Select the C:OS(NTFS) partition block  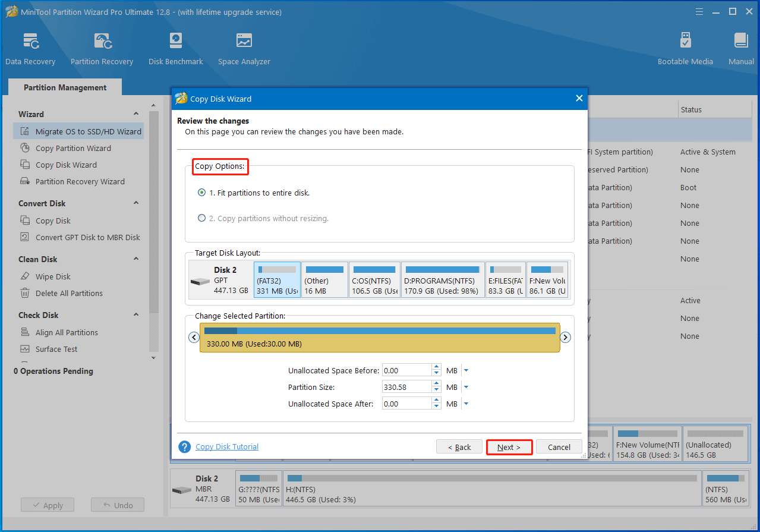coord(374,279)
